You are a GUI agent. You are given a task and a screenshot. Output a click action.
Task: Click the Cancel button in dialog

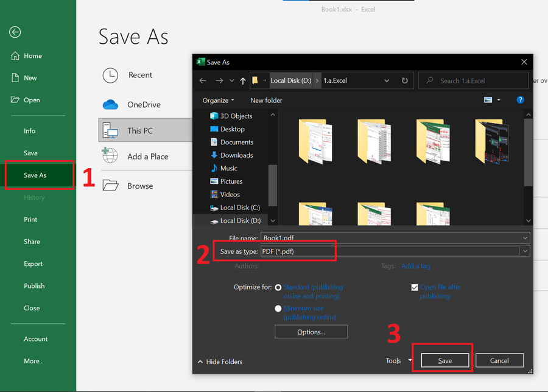tap(499, 360)
